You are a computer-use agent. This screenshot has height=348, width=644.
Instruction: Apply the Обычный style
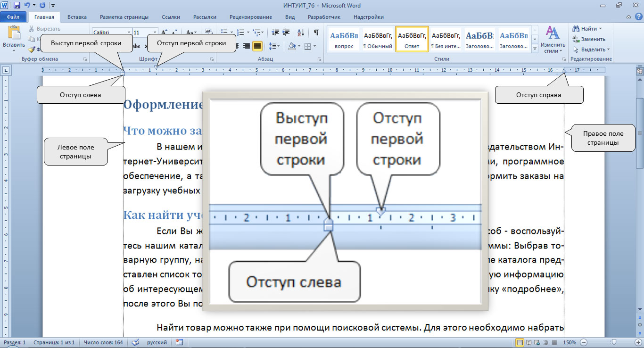pos(378,40)
